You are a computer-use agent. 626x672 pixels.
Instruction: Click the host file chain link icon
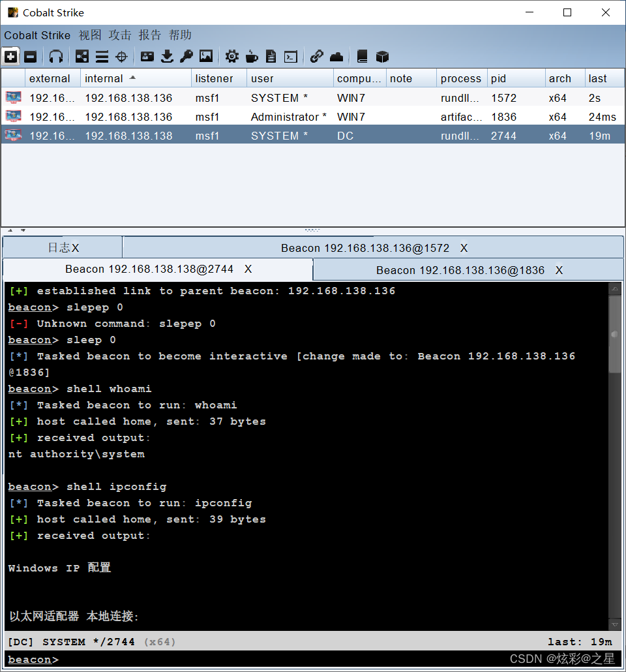(x=317, y=57)
